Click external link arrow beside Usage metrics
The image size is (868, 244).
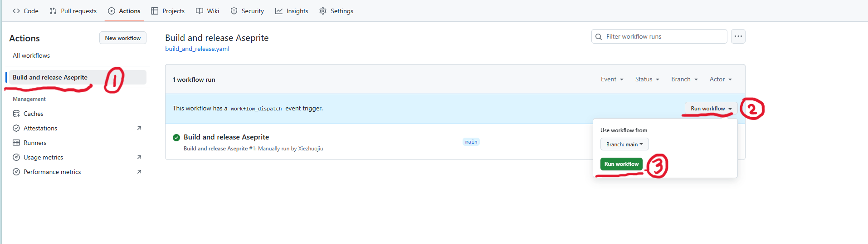pos(139,157)
